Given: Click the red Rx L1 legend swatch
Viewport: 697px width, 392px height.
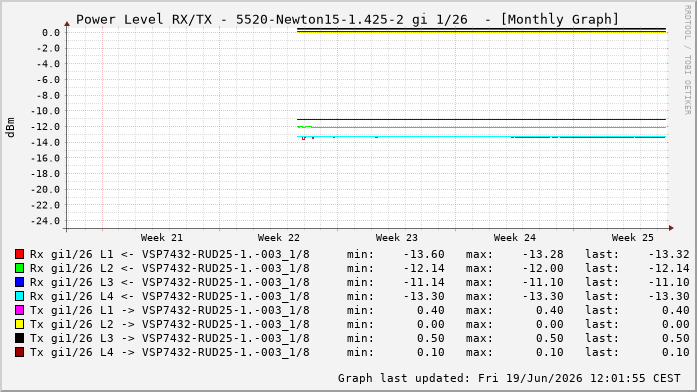Looking at the screenshot, I should point(19,254).
